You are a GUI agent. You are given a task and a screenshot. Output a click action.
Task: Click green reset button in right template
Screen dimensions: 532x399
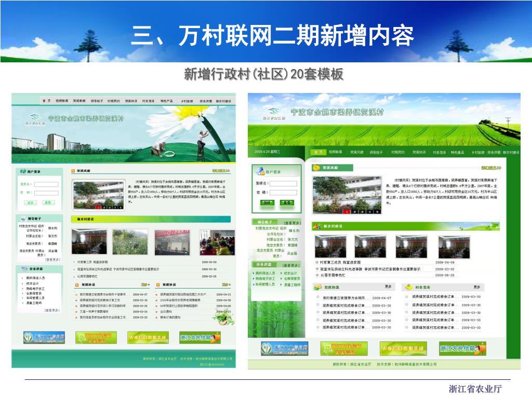pyautogui.click(x=287, y=203)
